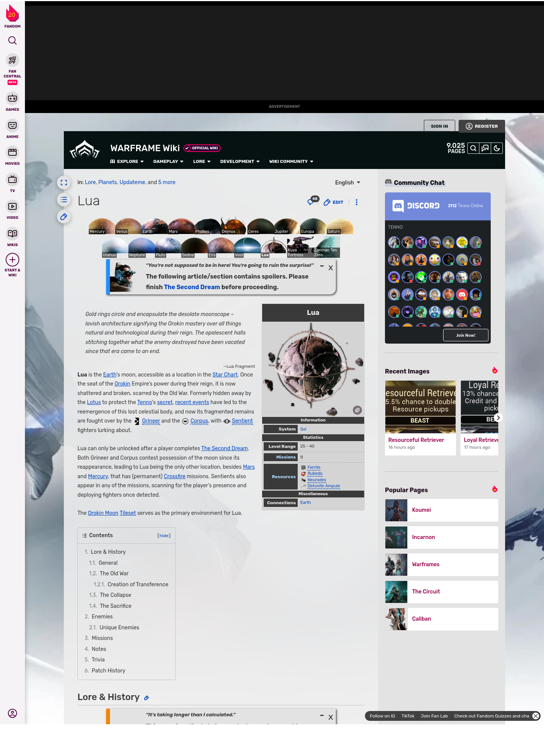Select the Neptune planet tab

coord(141,247)
